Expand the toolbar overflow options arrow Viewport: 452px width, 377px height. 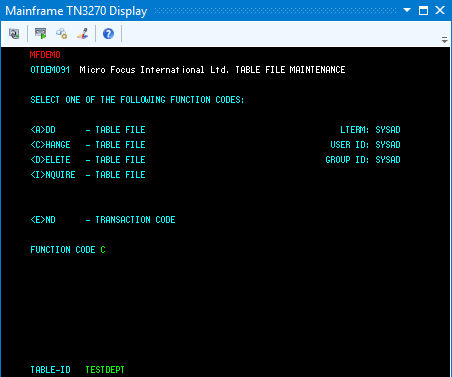click(444, 40)
